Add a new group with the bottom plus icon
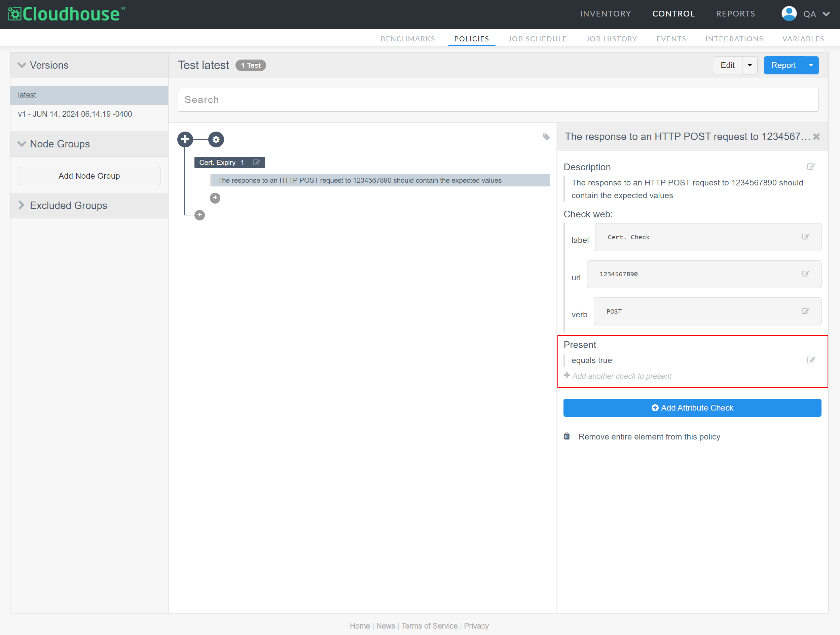This screenshot has width=840, height=635. (x=199, y=215)
